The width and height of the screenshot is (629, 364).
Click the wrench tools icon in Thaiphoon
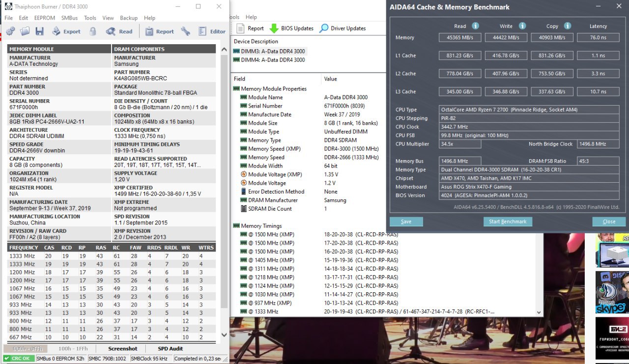[185, 31]
